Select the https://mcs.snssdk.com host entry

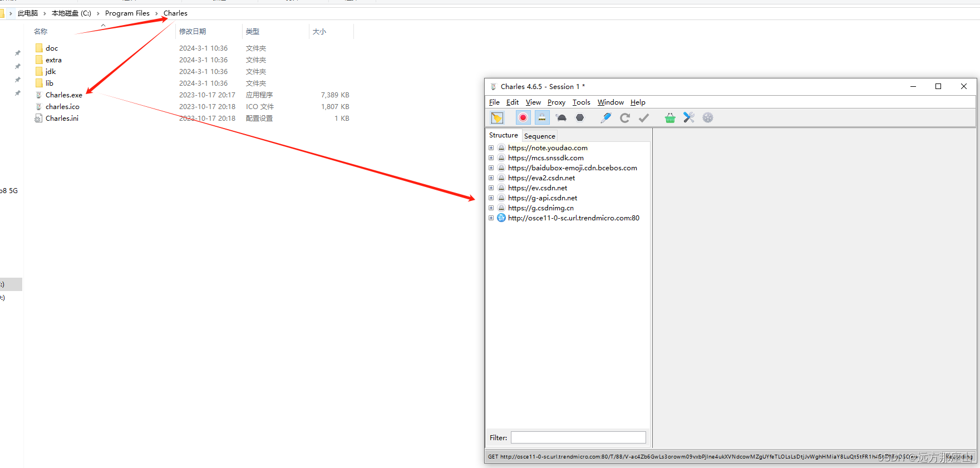[x=546, y=158]
